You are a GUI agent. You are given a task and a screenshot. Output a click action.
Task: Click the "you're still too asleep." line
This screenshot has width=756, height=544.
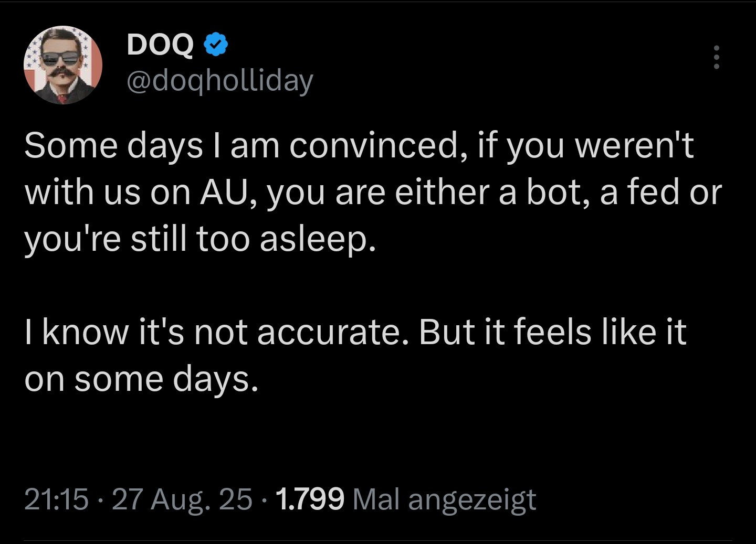coord(200,239)
